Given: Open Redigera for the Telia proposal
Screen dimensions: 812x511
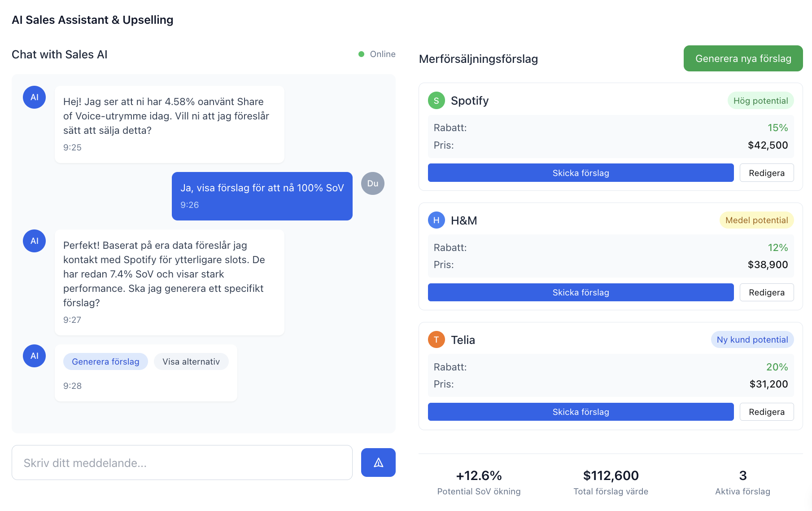Looking at the screenshot, I should pos(767,412).
